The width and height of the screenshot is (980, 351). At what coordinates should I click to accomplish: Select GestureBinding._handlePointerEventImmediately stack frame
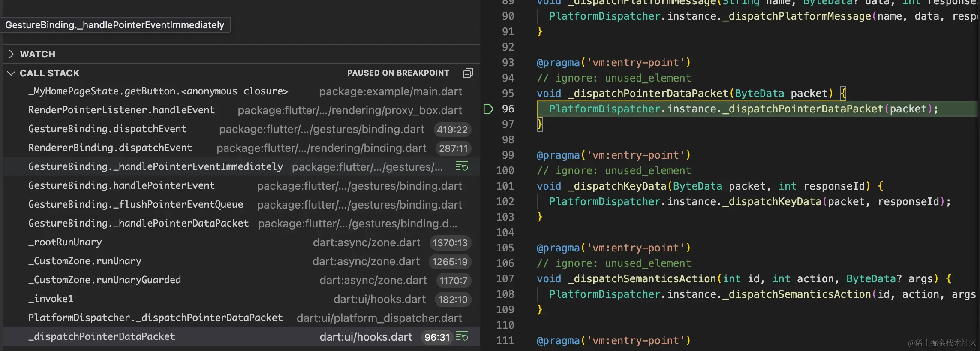pos(241,167)
